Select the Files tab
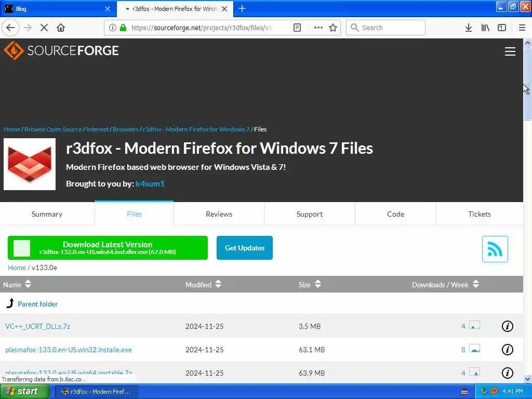The height and width of the screenshot is (399, 532). (x=134, y=214)
